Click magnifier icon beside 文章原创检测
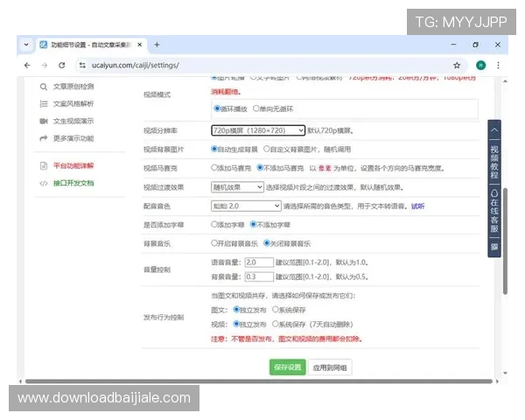 [44, 87]
